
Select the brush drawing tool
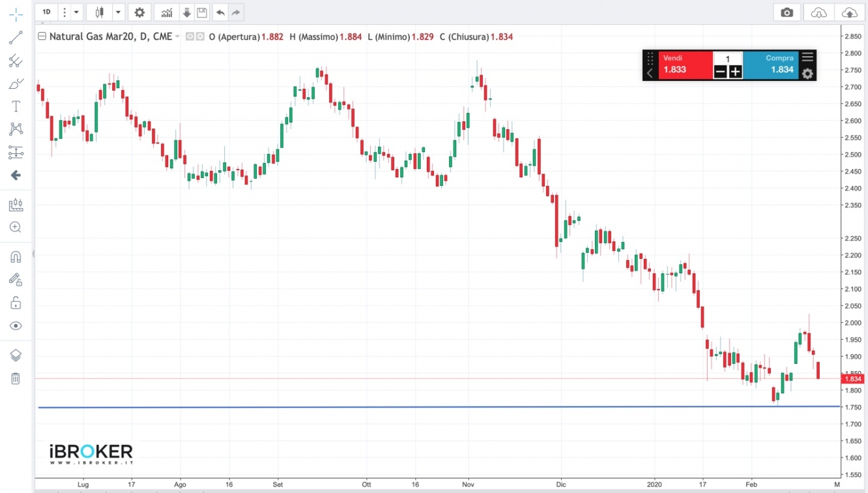[x=16, y=84]
